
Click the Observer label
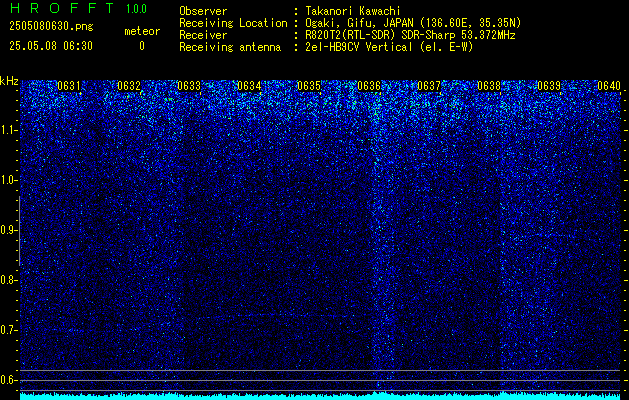click(203, 11)
